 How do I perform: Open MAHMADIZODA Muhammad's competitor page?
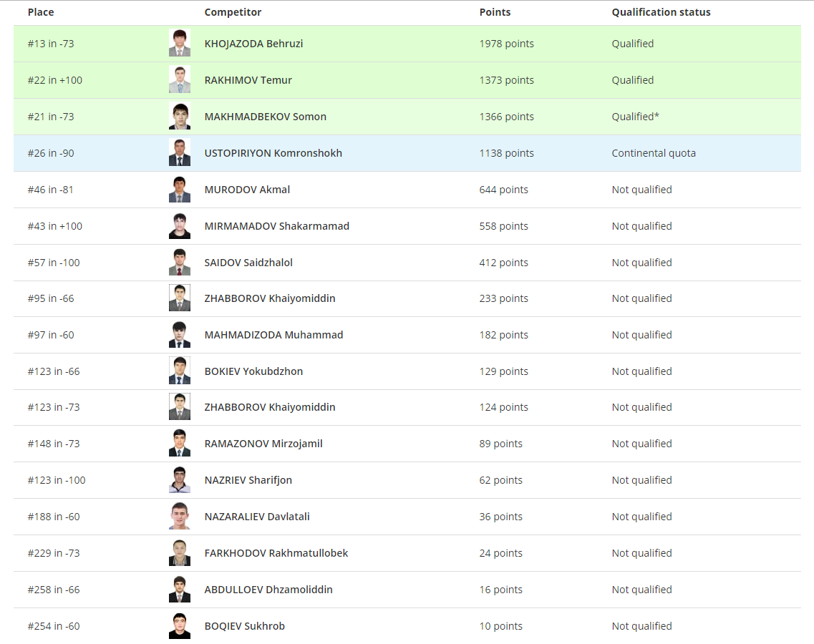click(273, 335)
